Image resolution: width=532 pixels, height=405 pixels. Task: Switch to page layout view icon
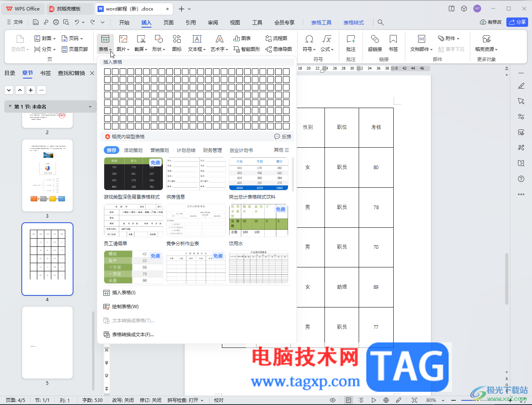tap(349, 400)
